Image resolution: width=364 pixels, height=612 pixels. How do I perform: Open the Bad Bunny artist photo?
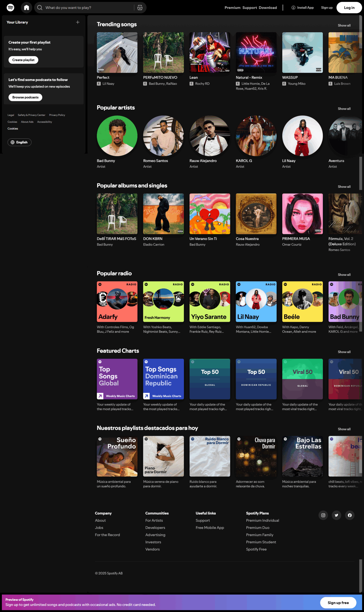(x=117, y=136)
